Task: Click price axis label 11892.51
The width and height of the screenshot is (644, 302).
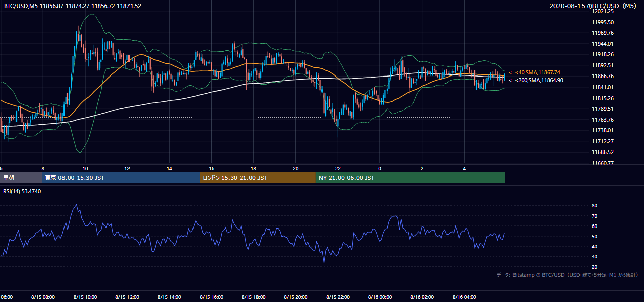Action: [x=603, y=65]
